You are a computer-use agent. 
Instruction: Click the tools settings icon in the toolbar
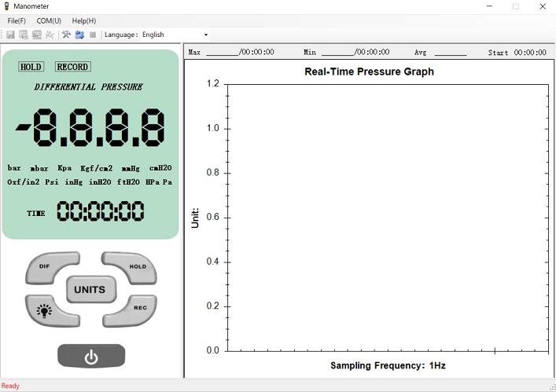(x=66, y=35)
